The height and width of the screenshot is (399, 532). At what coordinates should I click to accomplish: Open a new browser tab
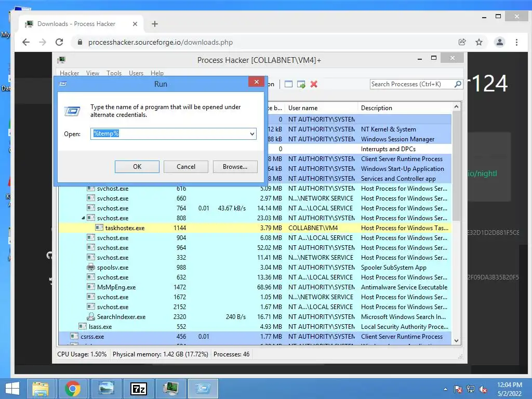click(x=155, y=24)
